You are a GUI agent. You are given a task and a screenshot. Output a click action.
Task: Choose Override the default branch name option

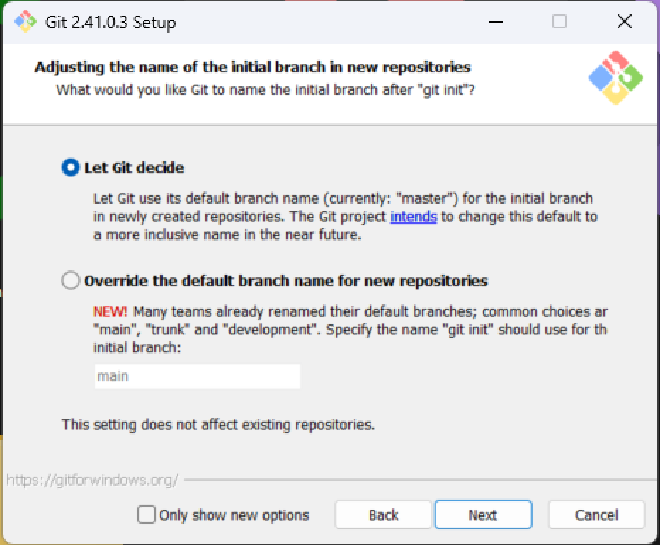[x=70, y=280]
